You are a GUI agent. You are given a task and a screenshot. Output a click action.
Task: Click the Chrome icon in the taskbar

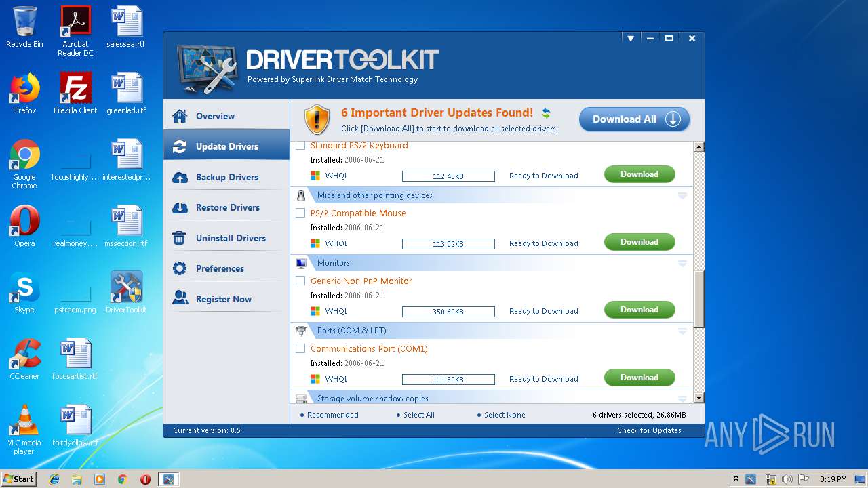click(x=123, y=479)
